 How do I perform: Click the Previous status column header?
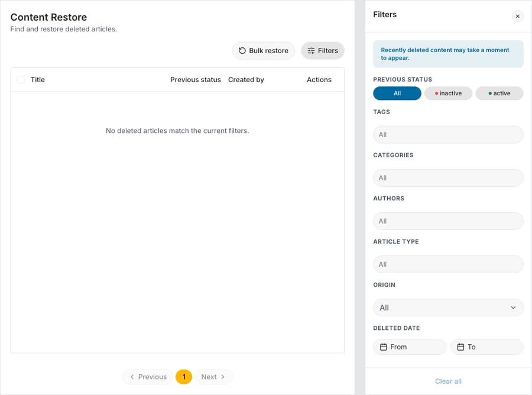pos(196,79)
